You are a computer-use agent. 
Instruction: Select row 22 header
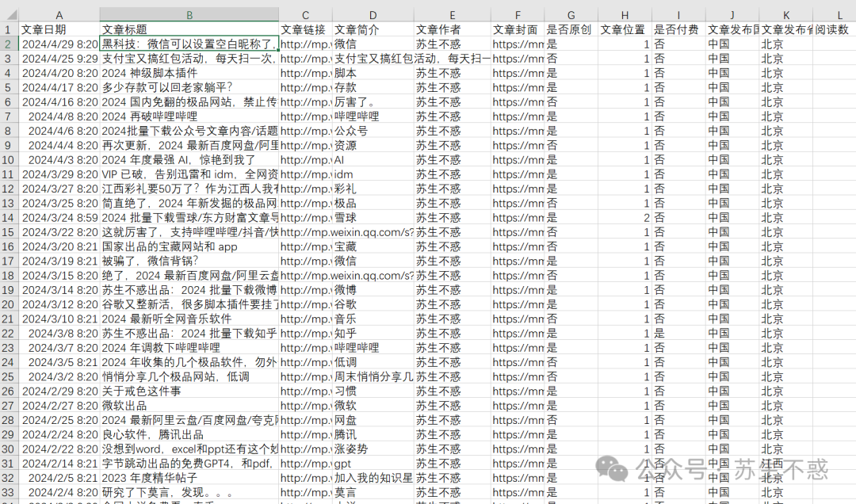pyautogui.click(x=8, y=334)
